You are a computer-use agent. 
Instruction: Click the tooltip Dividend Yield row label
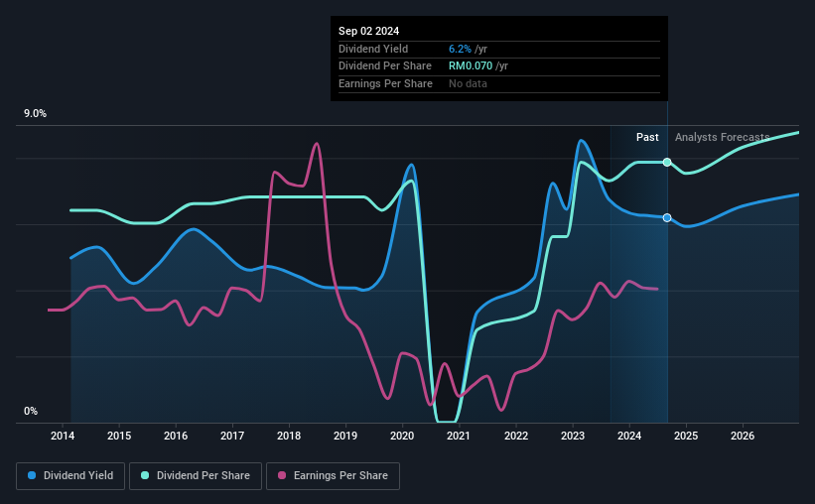(x=373, y=49)
